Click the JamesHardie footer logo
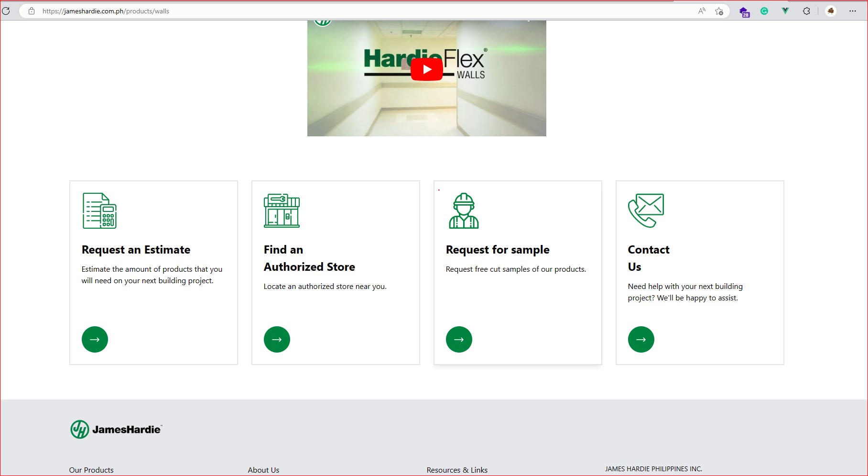The height and width of the screenshot is (476, 868). coord(116,429)
